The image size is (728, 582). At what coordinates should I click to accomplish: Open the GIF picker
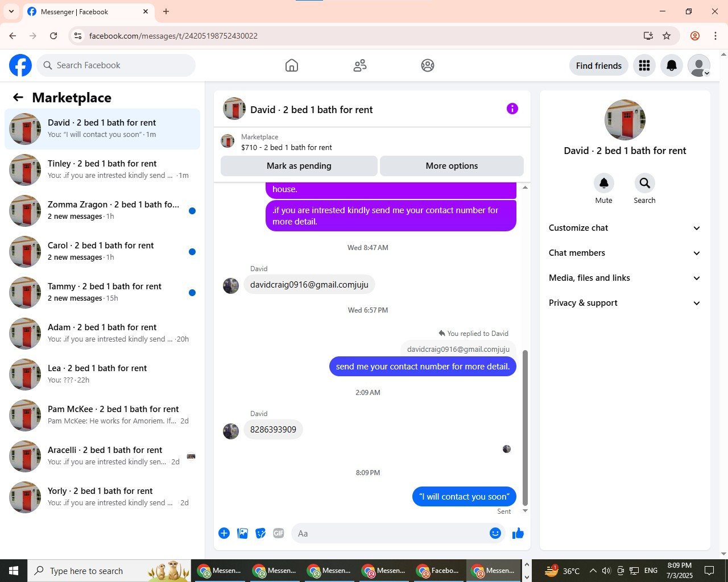(x=279, y=533)
